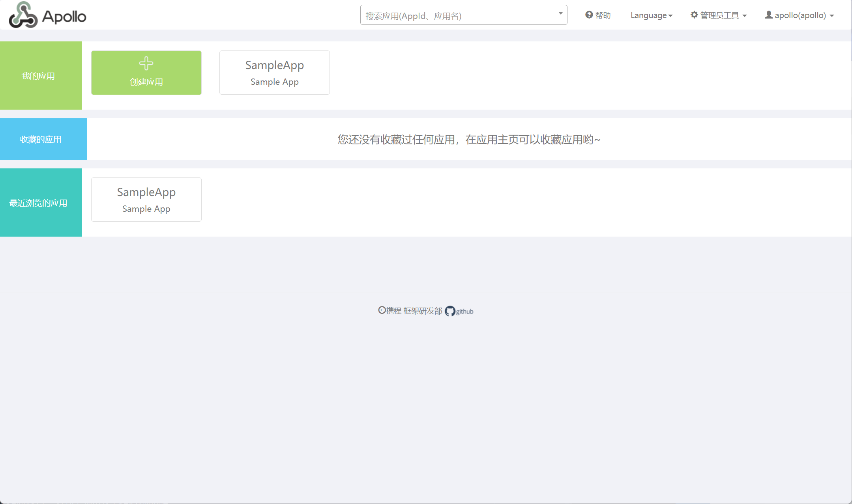Open SampleApp under 最近浏览的应用

[x=146, y=200]
